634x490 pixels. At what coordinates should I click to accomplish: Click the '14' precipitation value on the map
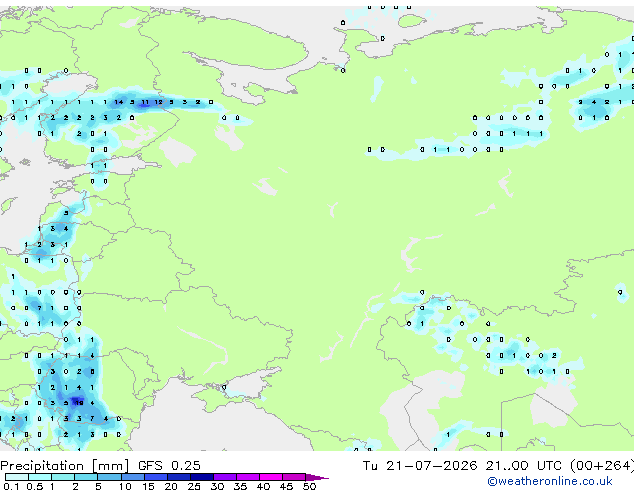coord(118,102)
